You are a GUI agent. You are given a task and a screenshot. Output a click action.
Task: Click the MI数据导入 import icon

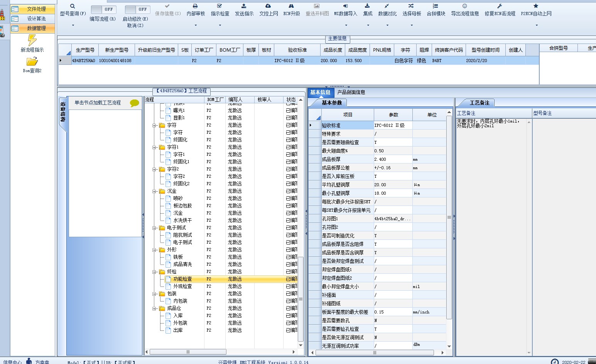pos(345,6)
